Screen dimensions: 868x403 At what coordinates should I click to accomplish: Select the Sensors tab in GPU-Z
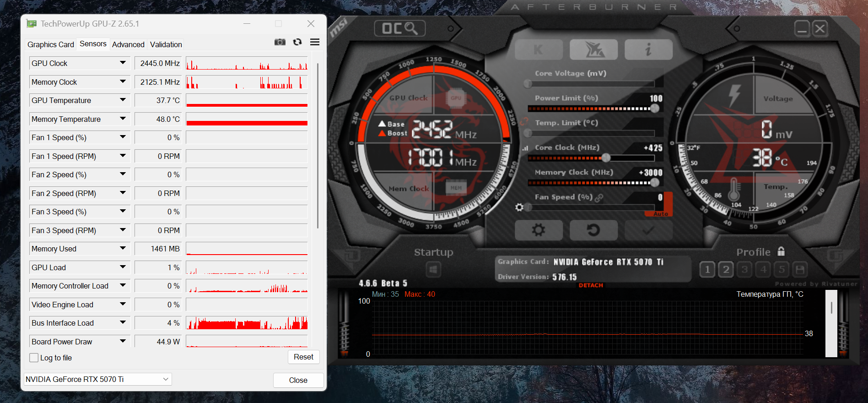[93, 44]
